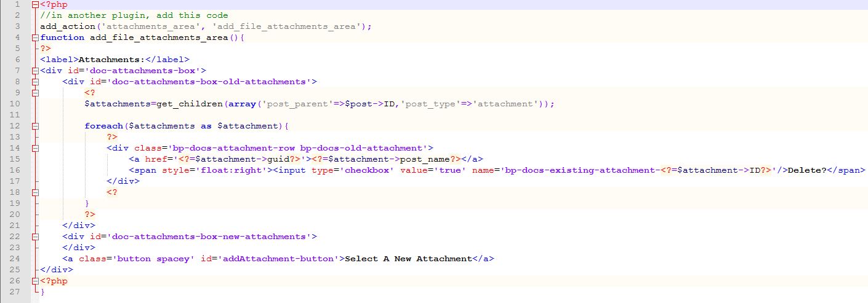
Task: Collapse the fold marker on line 9
Action: tap(35, 93)
